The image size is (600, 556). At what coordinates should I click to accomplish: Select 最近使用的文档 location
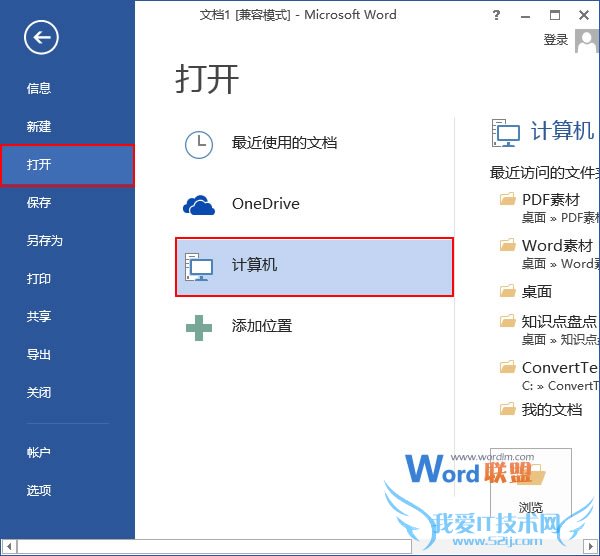click(x=284, y=143)
